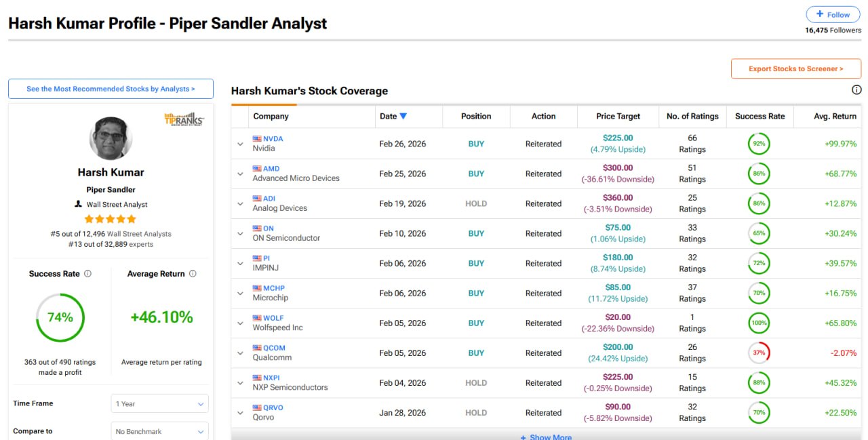The height and width of the screenshot is (440, 868).
Task: Click the Wall Street Analyst person icon
Action: click(x=79, y=204)
